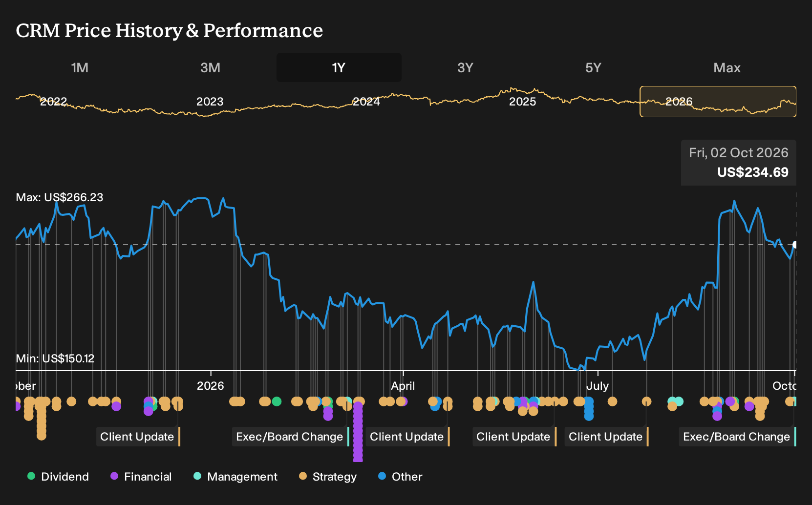The width and height of the screenshot is (812, 505).
Task: Switch to 3Y price history
Action: (465, 67)
